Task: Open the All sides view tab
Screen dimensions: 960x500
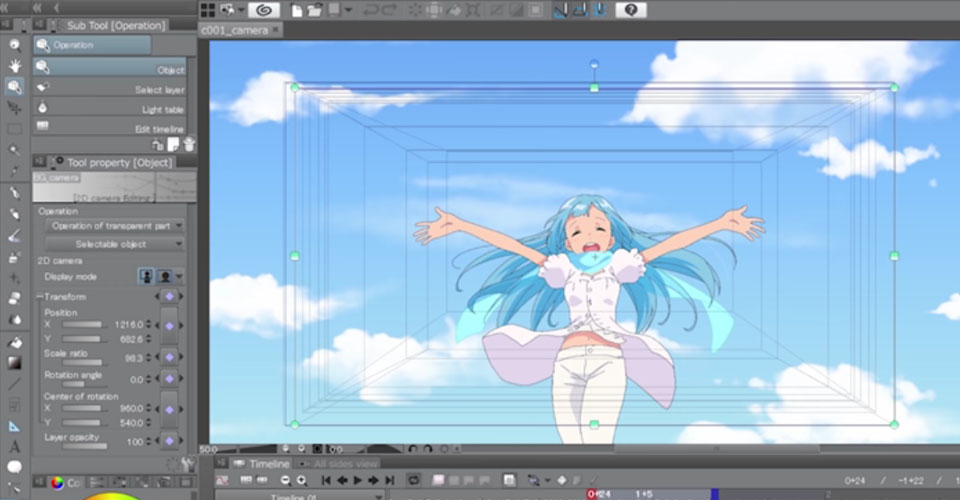Action: coord(340,464)
